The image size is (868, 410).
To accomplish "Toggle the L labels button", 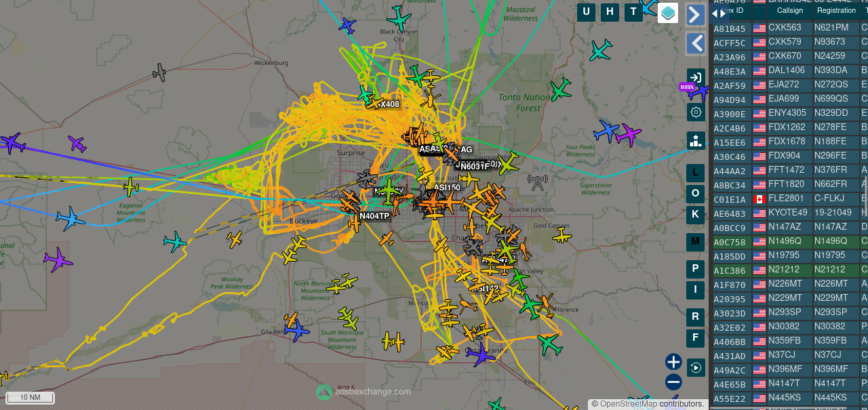I will (x=695, y=173).
